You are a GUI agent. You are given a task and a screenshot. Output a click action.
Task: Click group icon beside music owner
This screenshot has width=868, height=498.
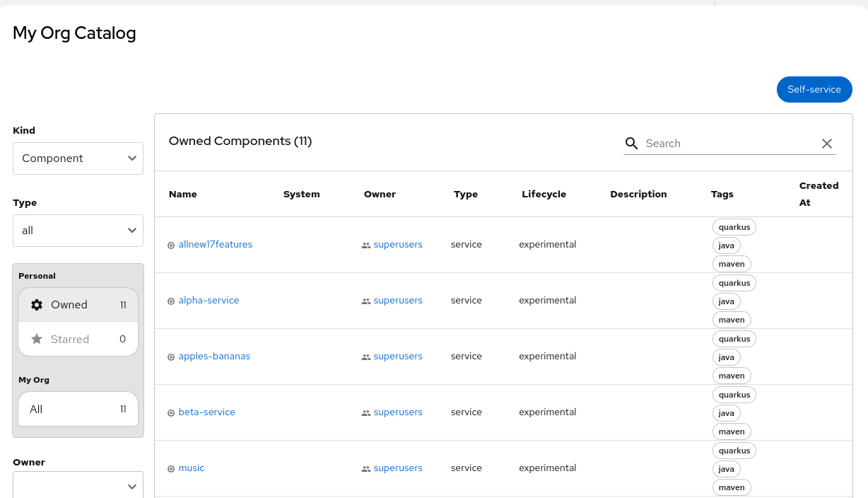366,469
